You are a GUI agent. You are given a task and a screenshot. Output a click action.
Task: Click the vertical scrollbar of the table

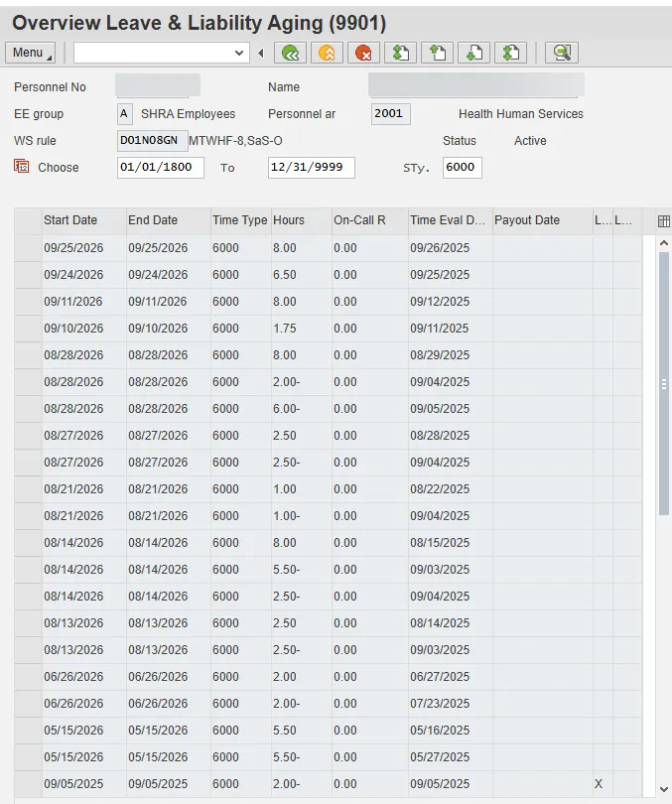click(x=664, y=383)
